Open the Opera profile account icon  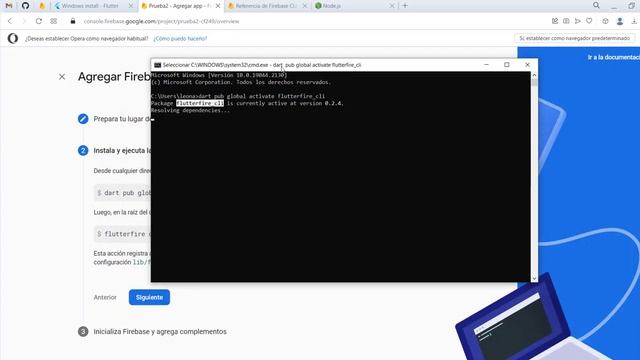point(620,21)
